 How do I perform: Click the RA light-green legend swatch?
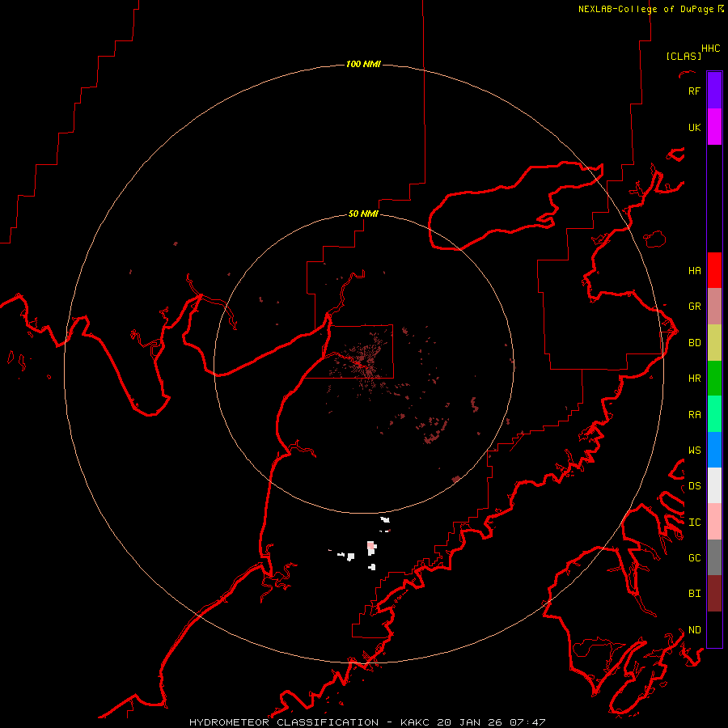coord(714,414)
